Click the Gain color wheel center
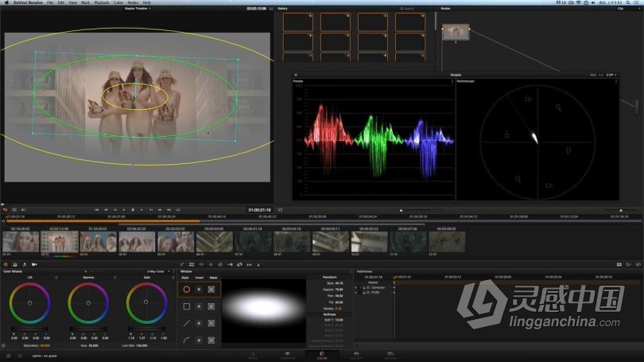 click(x=145, y=302)
